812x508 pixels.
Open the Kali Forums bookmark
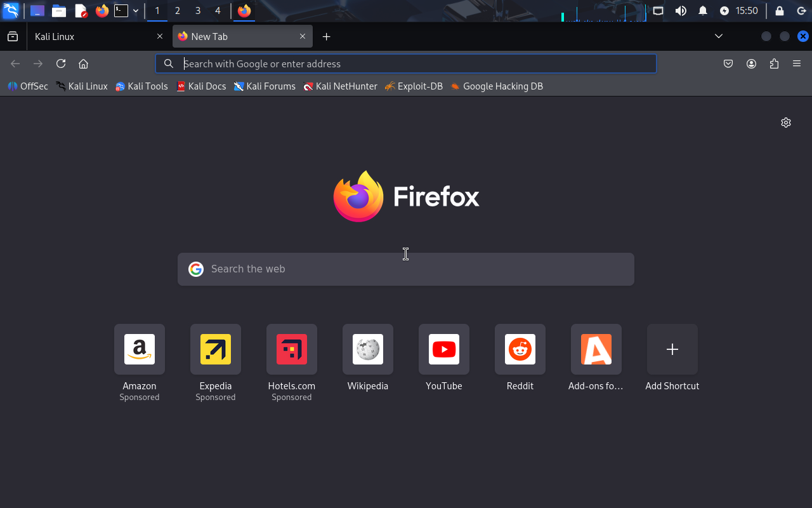click(265, 86)
